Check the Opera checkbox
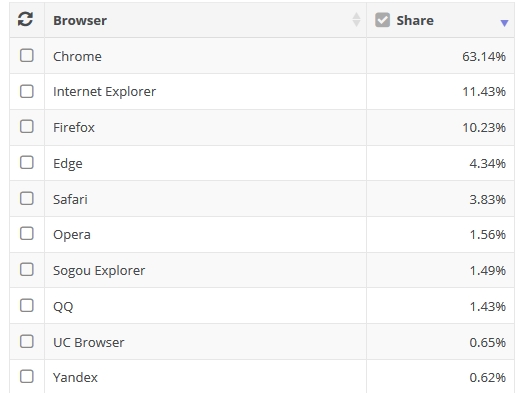Image resolution: width=526 pixels, height=393 pixels. point(27,234)
